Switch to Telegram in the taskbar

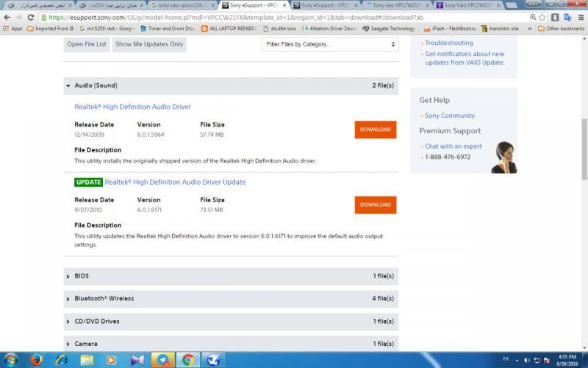point(162,360)
